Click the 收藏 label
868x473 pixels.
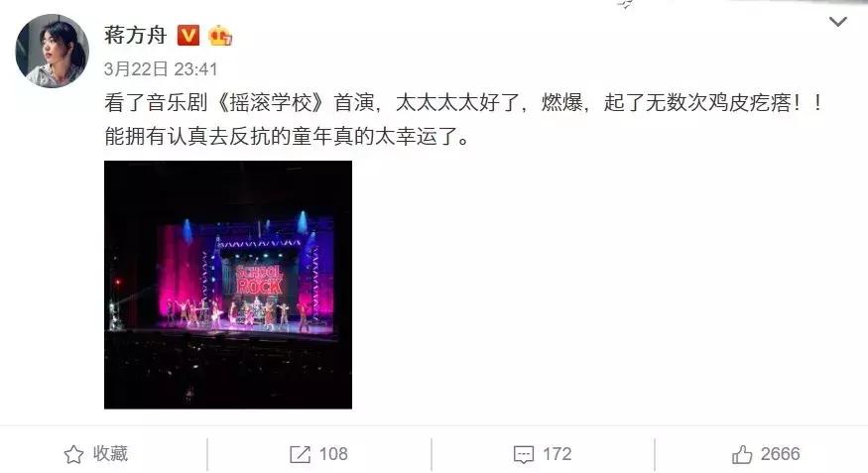pos(110,453)
